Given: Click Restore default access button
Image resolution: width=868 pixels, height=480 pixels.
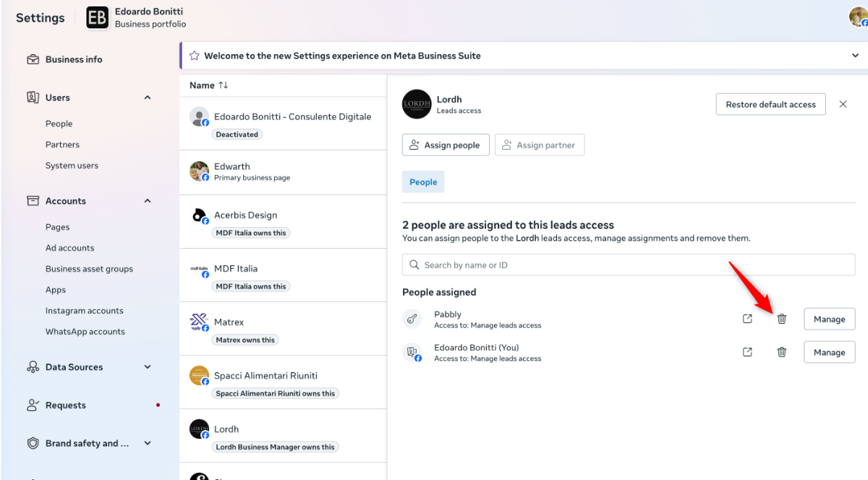Looking at the screenshot, I should point(770,104).
